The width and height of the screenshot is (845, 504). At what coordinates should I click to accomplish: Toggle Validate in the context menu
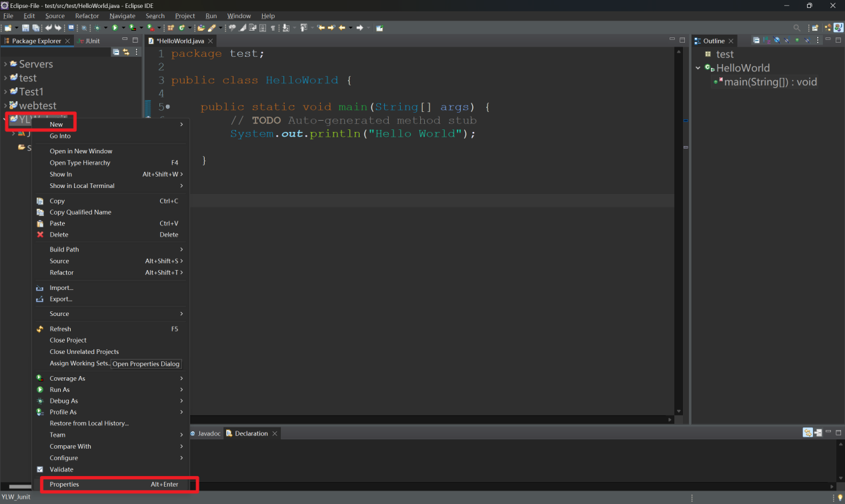[61, 469]
